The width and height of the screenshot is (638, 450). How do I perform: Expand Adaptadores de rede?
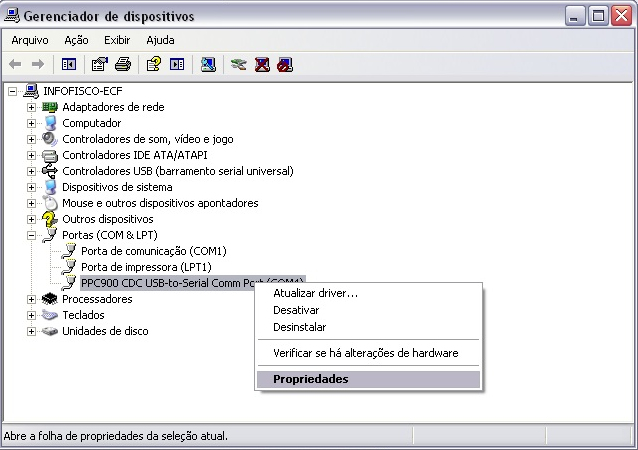31,107
